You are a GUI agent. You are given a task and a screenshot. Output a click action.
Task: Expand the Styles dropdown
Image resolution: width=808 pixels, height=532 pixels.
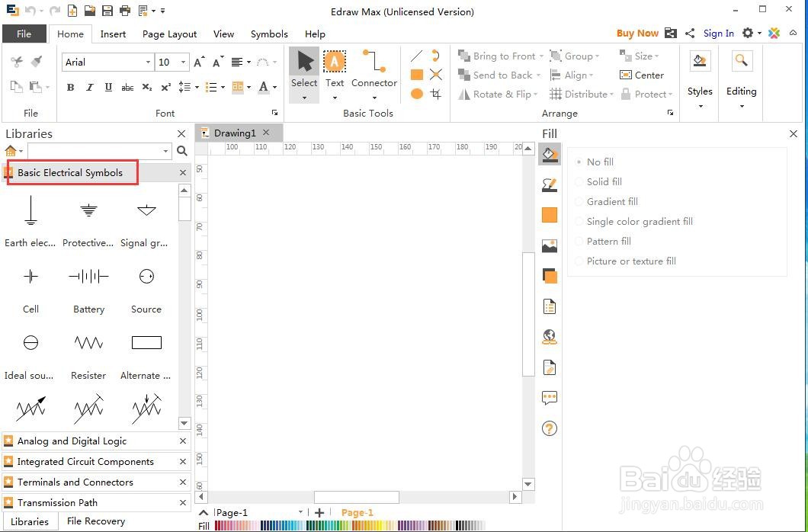[700, 107]
